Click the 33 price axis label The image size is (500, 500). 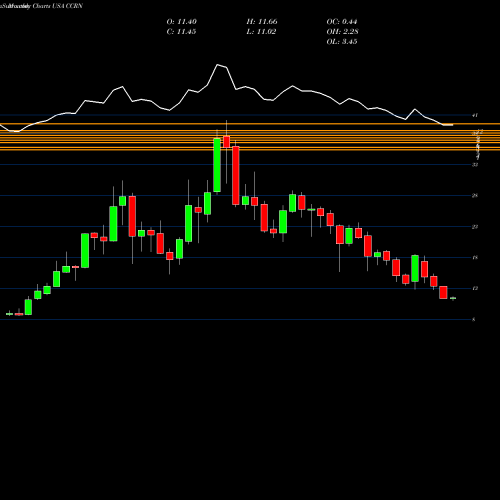[475, 165]
